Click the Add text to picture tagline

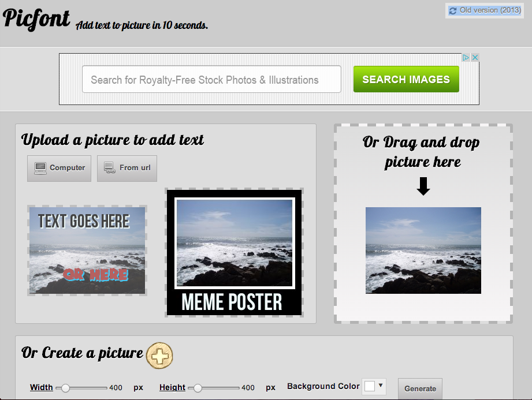(142, 25)
